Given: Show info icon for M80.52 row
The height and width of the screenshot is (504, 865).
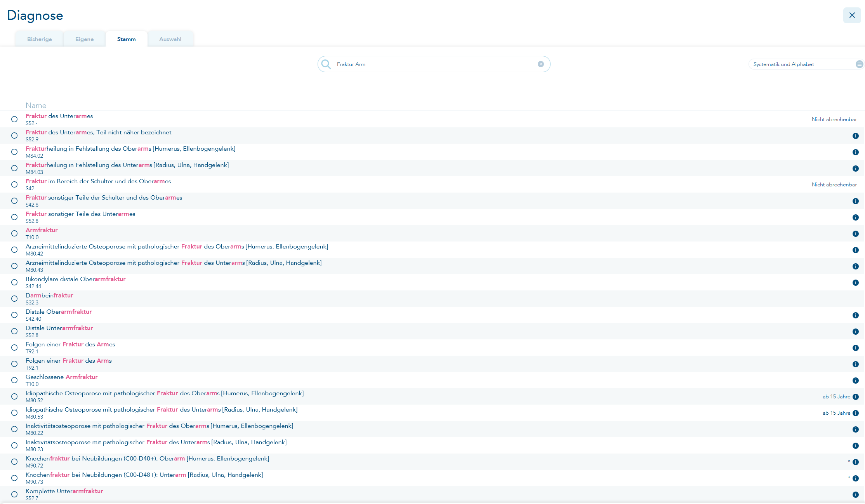Looking at the screenshot, I should [855, 397].
